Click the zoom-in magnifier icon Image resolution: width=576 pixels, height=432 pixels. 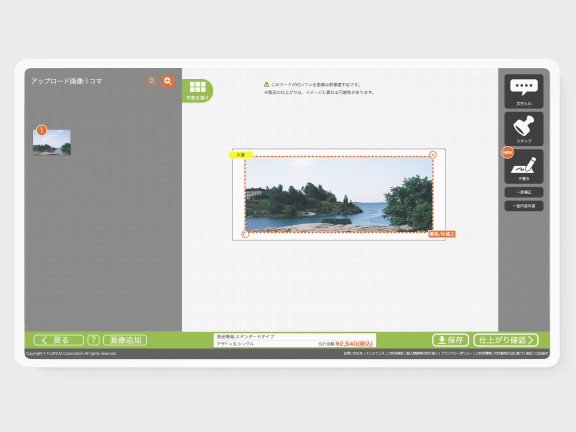(168, 81)
